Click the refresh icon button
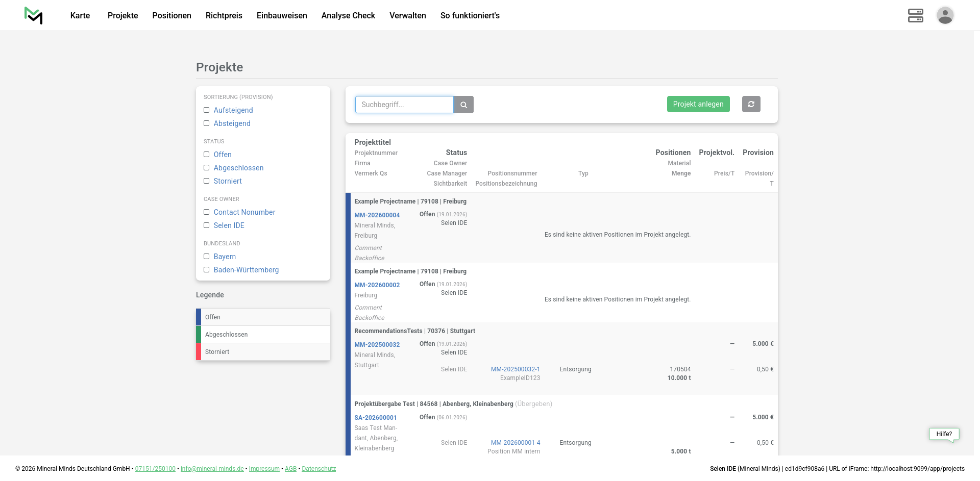Image resolution: width=980 pixels, height=481 pixels. coord(751,104)
